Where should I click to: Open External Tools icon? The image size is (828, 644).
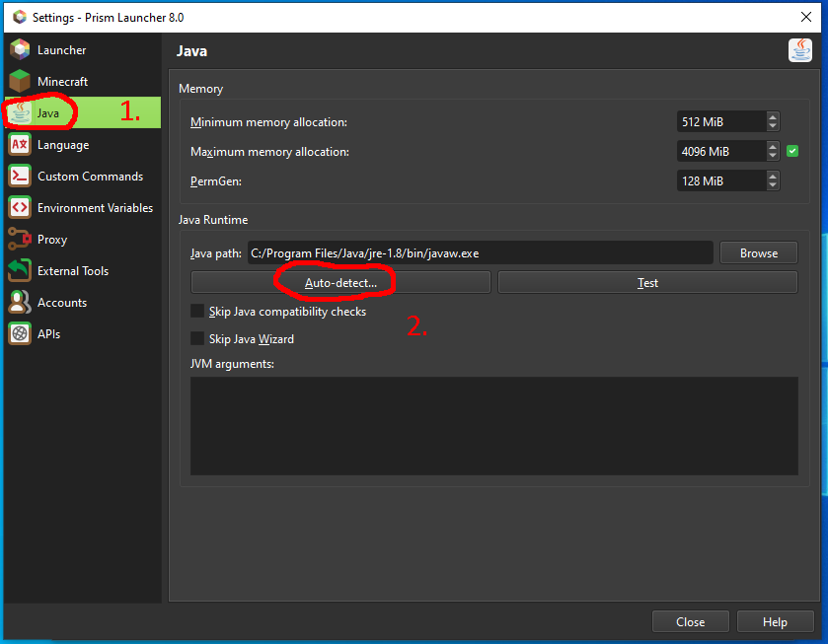pos(20,271)
